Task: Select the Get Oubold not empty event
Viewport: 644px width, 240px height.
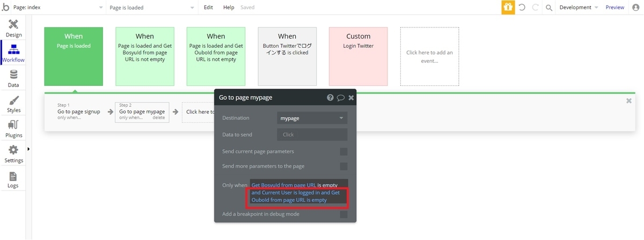Action: [x=216, y=56]
